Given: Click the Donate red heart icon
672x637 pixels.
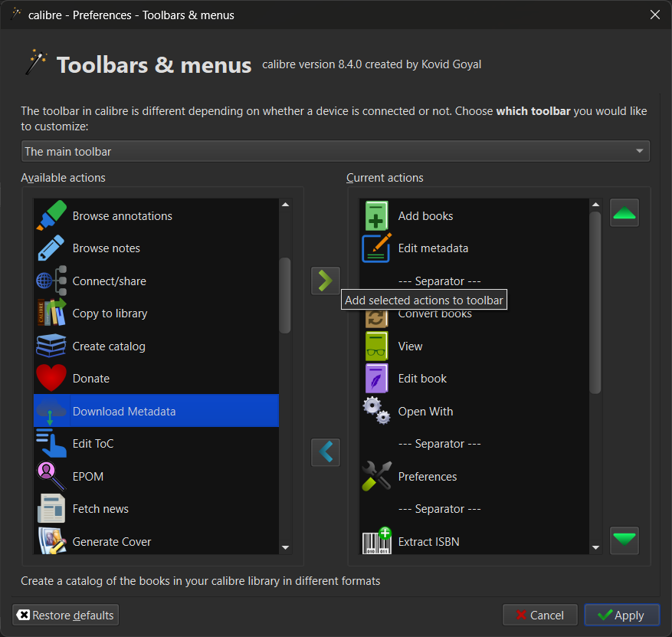Looking at the screenshot, I should coord(51,378).
